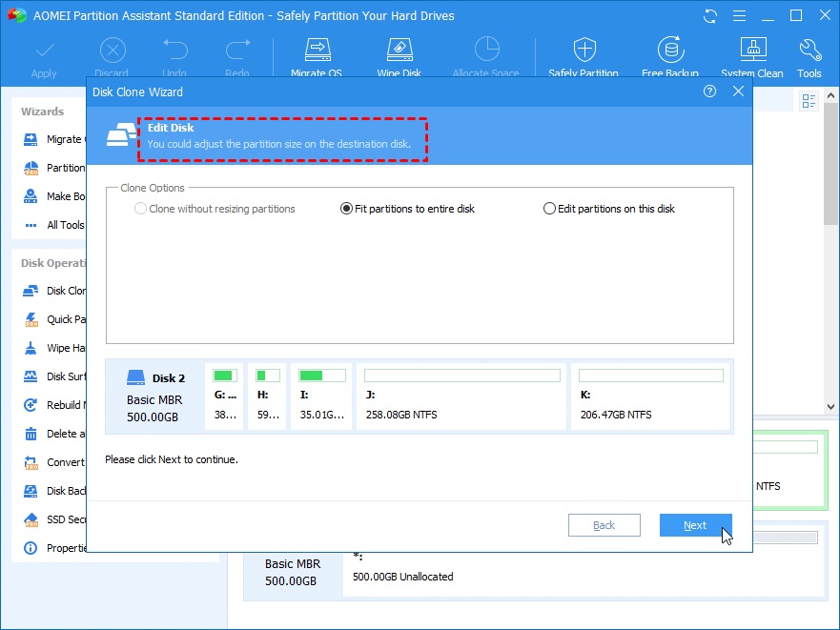Image resolution: width=840 pixels, height=630 pixels.
Task: Select Edit partitions on this disk
Action: 609,209
